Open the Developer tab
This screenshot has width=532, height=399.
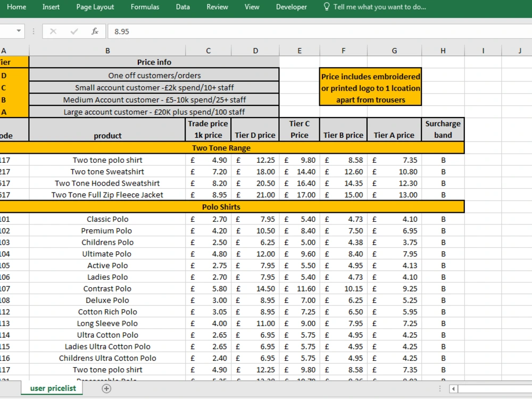[291, 7]
